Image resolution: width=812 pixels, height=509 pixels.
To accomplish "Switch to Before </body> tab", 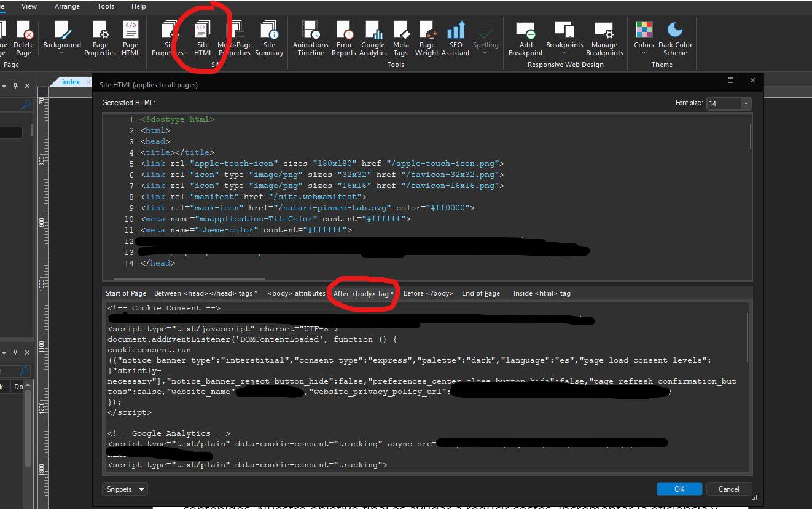I will coord(428,293).
